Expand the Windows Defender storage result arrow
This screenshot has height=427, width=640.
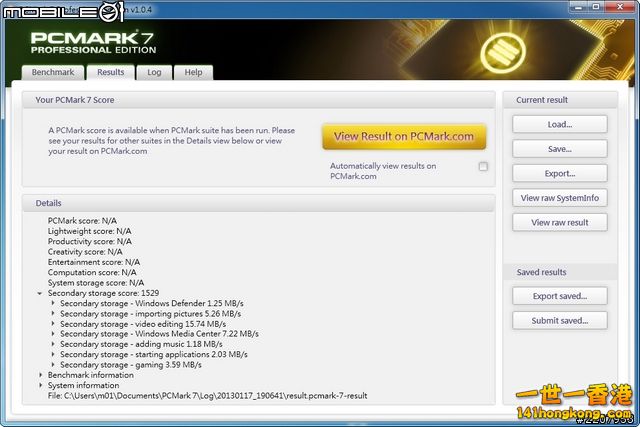tap(53, 303)
